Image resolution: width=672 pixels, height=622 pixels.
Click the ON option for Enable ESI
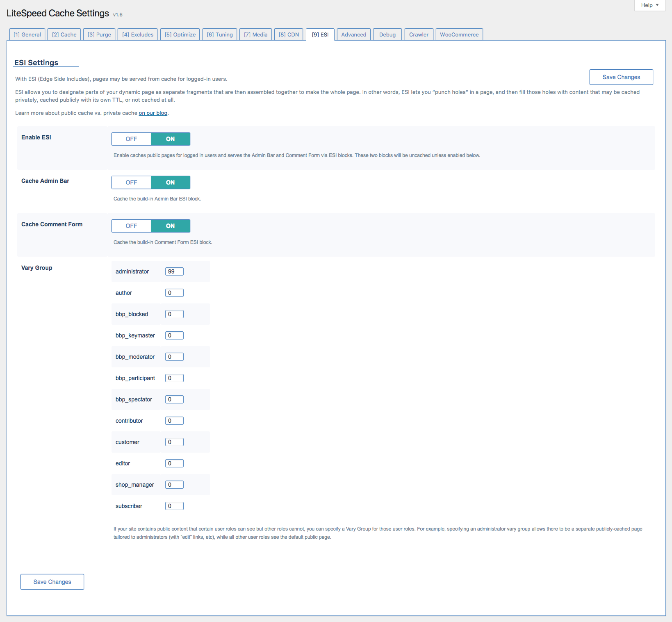click(x=170, y=139)
